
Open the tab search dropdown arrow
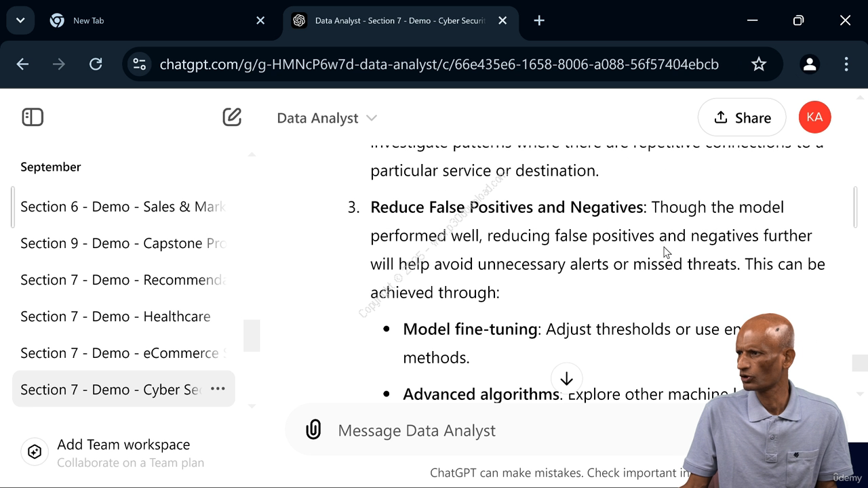[20, 20]
